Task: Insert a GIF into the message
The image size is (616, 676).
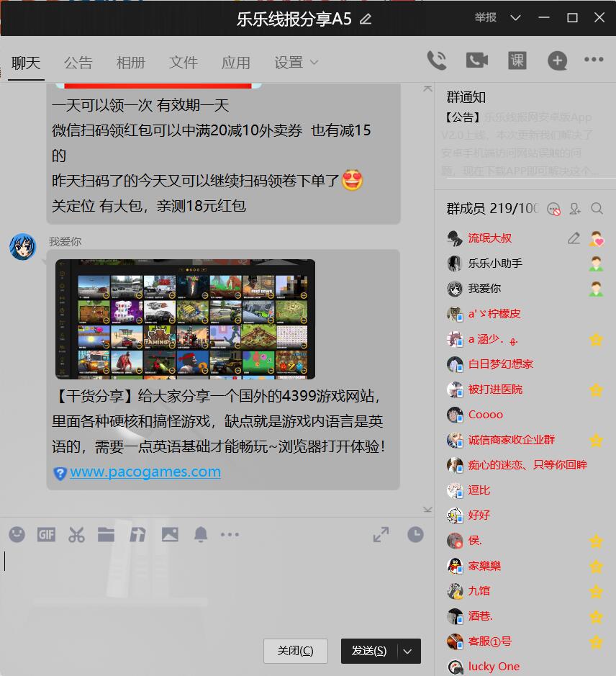Action: point(46,534)
